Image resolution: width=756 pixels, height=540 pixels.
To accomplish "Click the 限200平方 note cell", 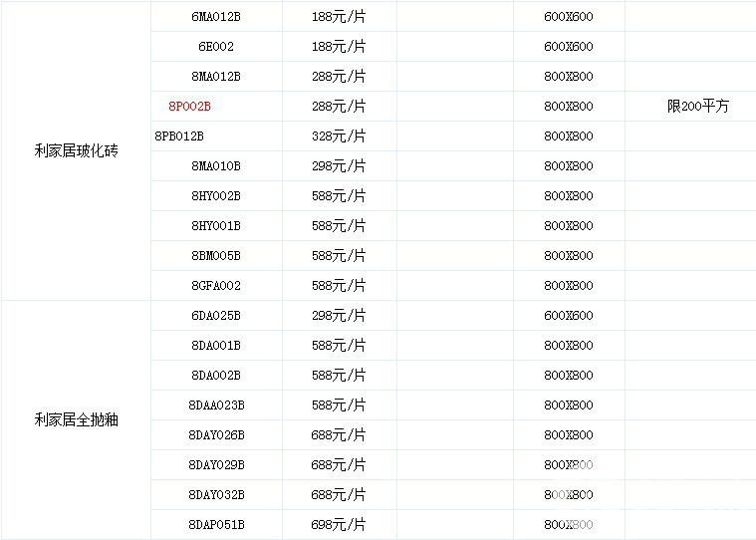I will point(697,106).
